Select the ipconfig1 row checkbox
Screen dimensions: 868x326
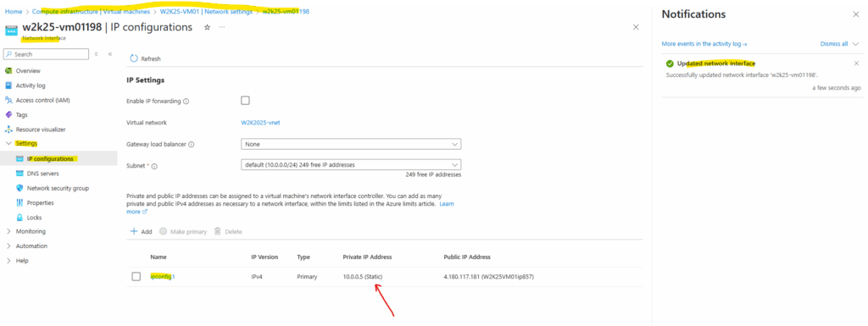(136, 276)
